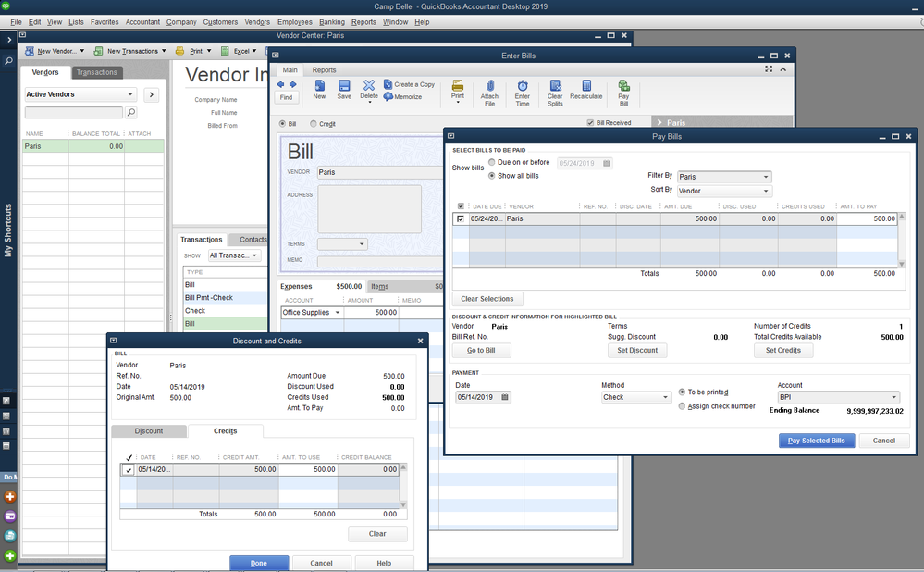The height and width of the screenshot is (572, 924).
Task: Expand vendor list arrow next to Active Vendors
Action: click(152, 94)
